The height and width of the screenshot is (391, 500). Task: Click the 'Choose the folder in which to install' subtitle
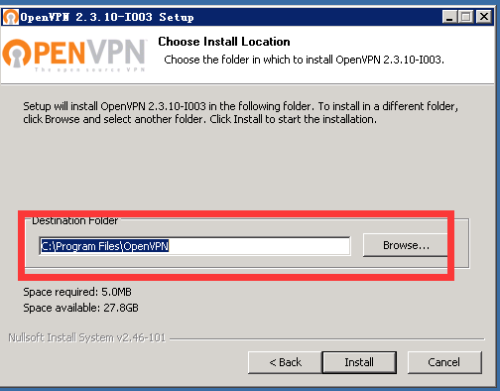[x=304, y=60]
